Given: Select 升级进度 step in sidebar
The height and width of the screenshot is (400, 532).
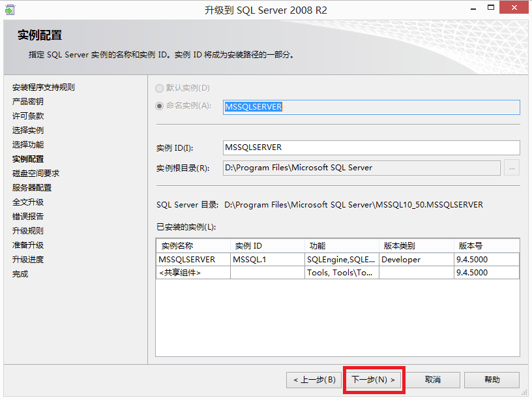Looking at the screenshot, I should pos(28,260).
